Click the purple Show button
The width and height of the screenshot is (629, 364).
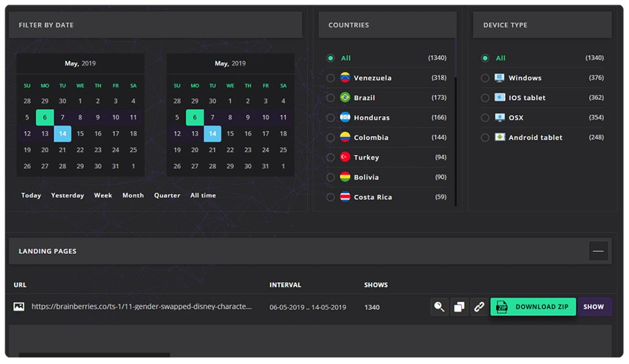click(594, 307)
